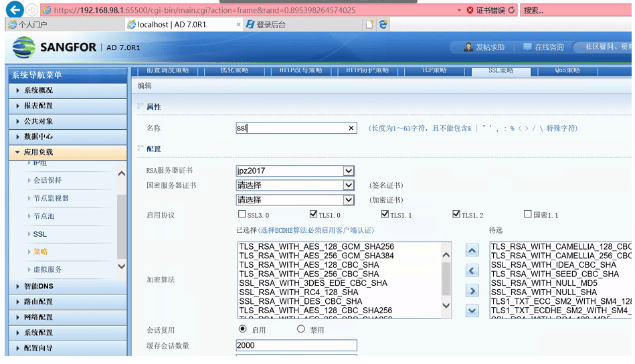Click the Edge browser icon beside tabs
This screenshot has height=364, width=635.
tap(383, 25)
